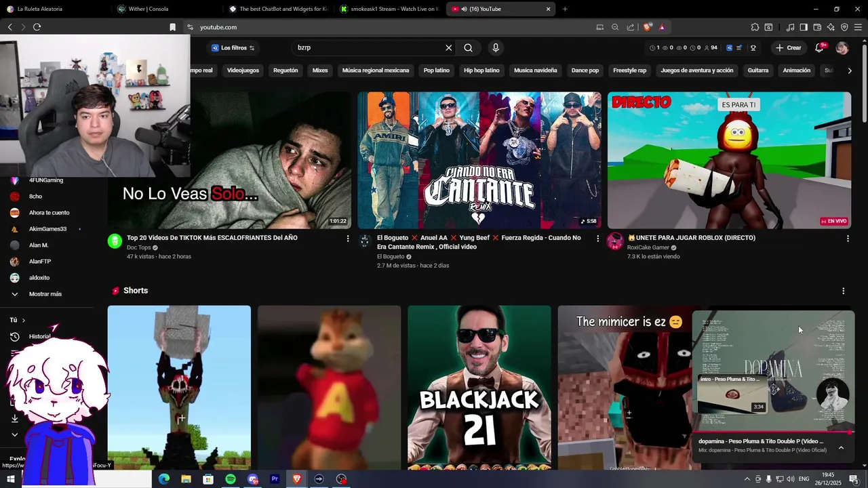Open Spotify from the taskbar
Viewport: 868px width, 488px height.
[x=231, y=479]
